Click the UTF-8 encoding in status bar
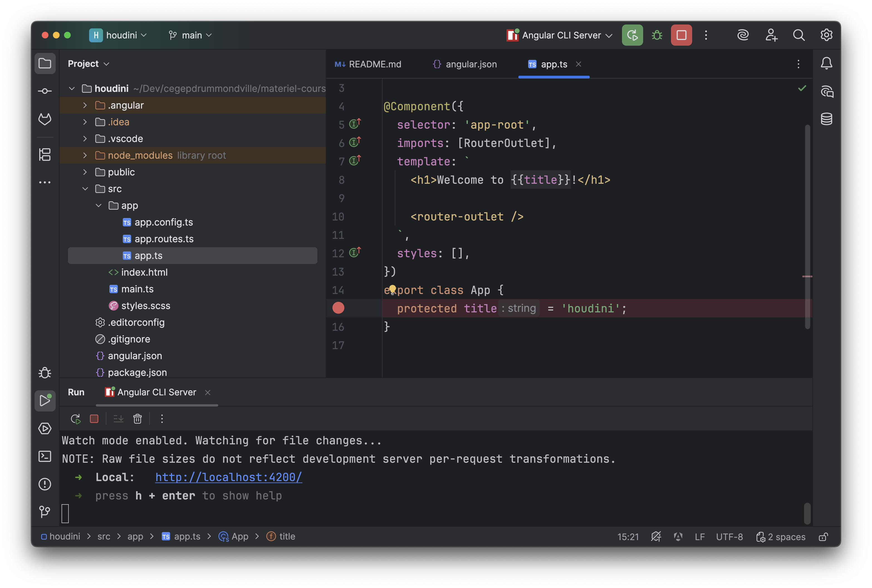The width and height of the screenshot is (872, 588). [729, 537]
